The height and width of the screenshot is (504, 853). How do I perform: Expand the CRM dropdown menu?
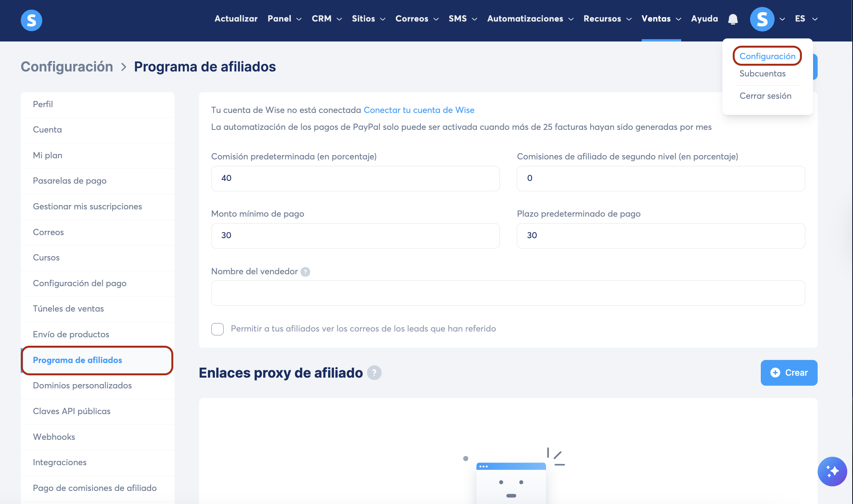tap(327, 19)
